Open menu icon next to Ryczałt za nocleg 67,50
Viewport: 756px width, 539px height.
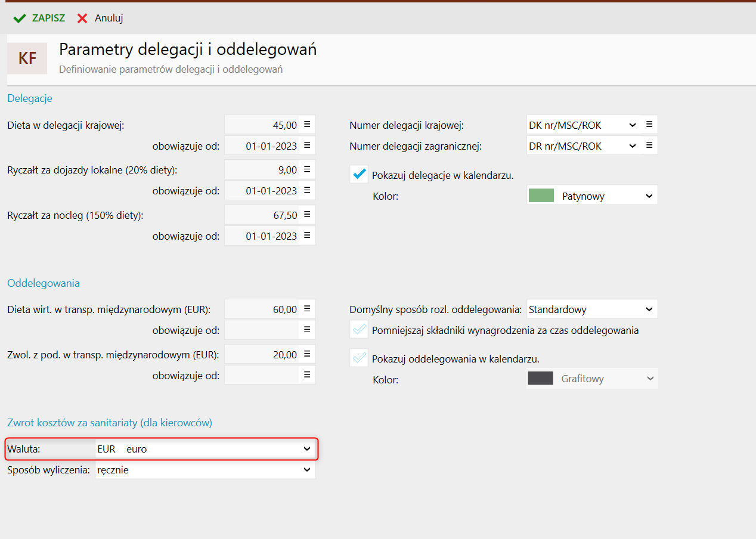point(307,215)
